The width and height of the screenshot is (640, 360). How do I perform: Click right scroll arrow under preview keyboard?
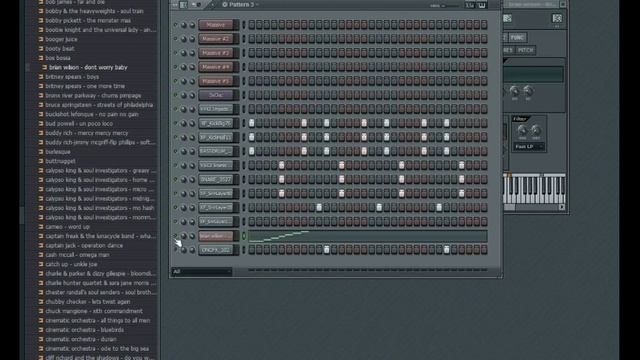[562, 207]
